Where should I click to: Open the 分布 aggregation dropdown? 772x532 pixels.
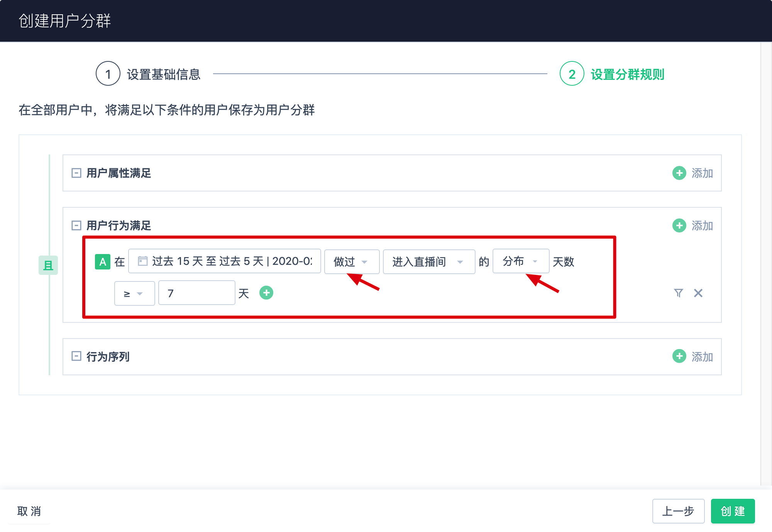pos(520,261)
